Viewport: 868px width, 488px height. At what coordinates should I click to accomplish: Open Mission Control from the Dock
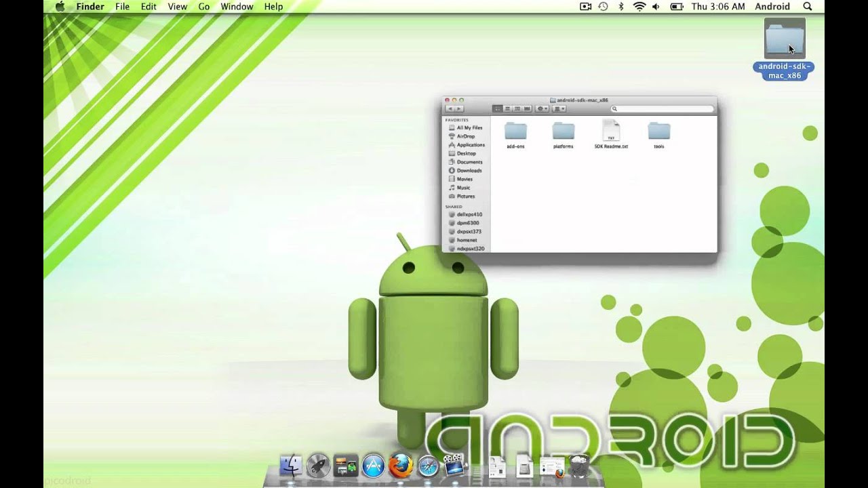(346, 466)
